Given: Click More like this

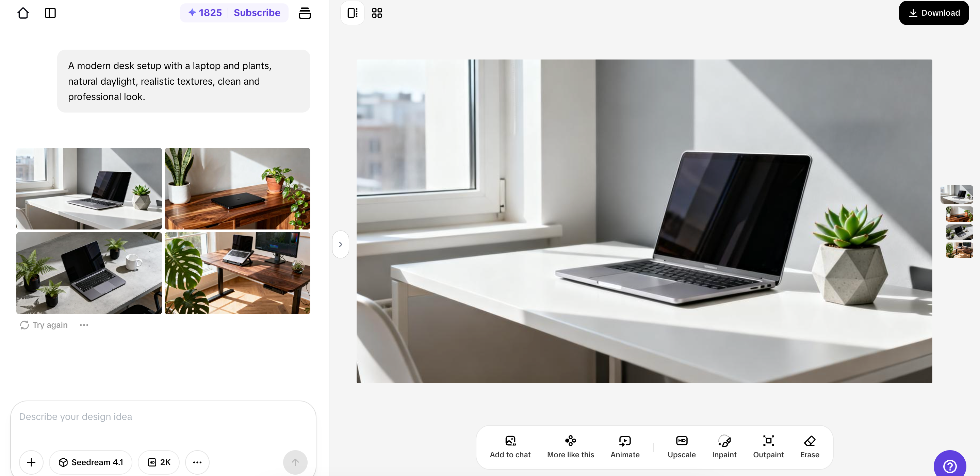Looking at the screenshot, I should (570, 446).
